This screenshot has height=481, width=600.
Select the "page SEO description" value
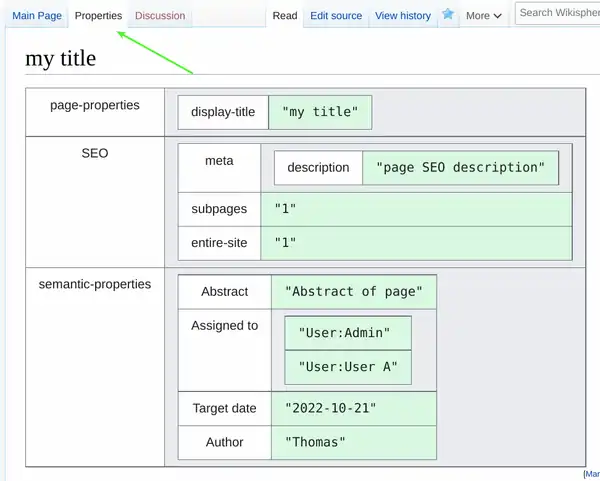click(x=460, y=167)
